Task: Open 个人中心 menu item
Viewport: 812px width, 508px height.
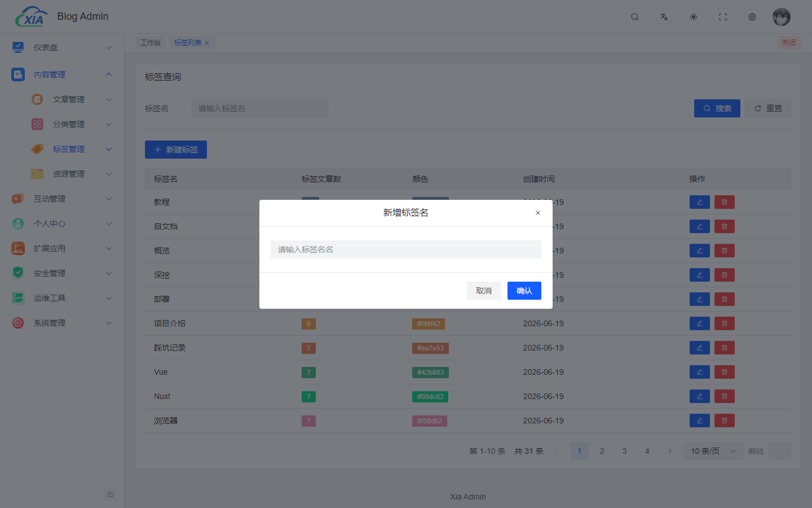Action: coord(62,224)
